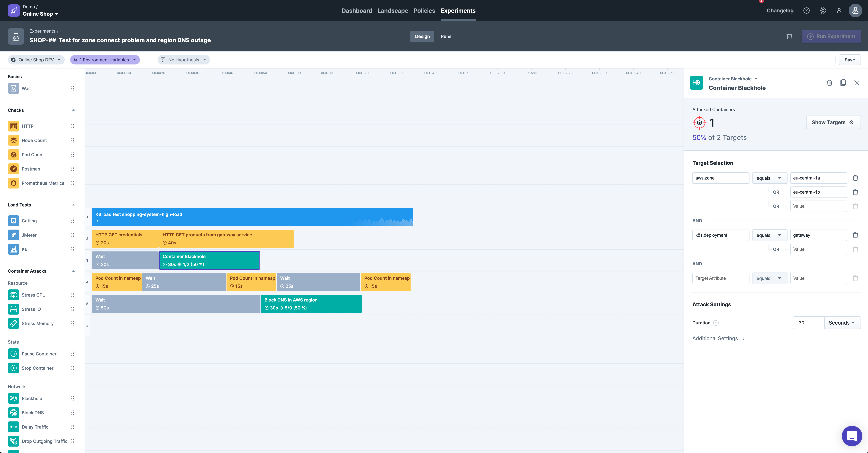The height and width of the screenshot is (453, 868).
Task: Select the Block DNS in AWS region step
Action: 311,304
